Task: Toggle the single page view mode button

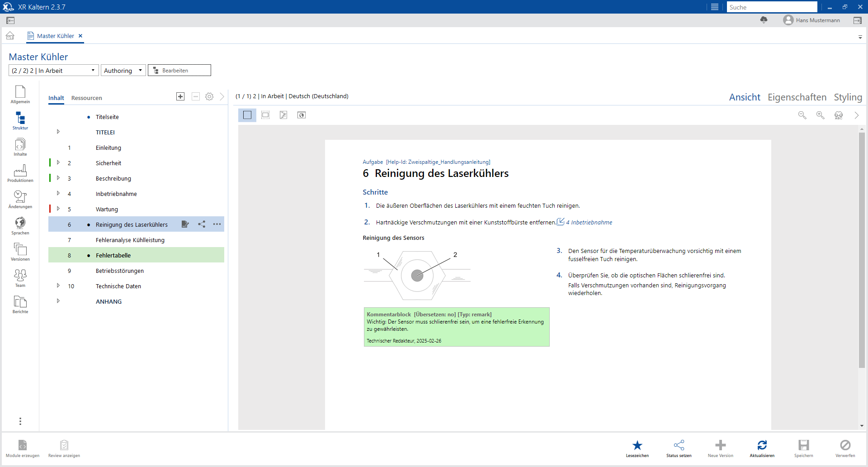Action: point(247,115)
